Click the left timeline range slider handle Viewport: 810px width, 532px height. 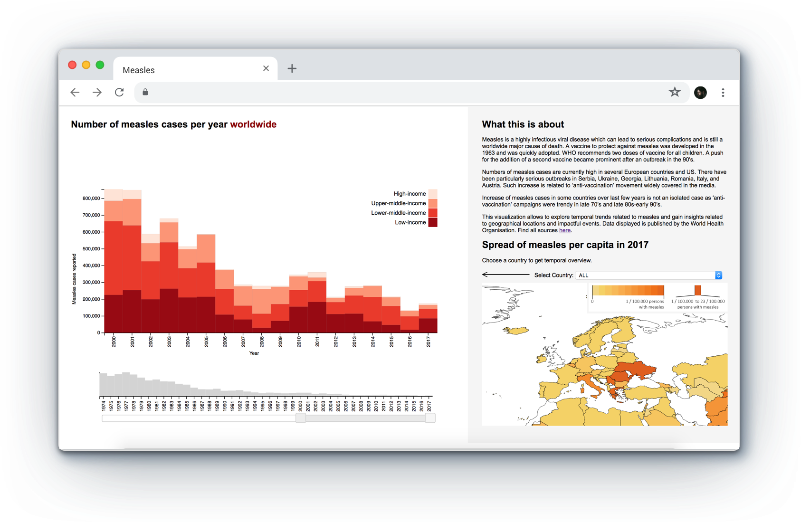tap(301, 418)
